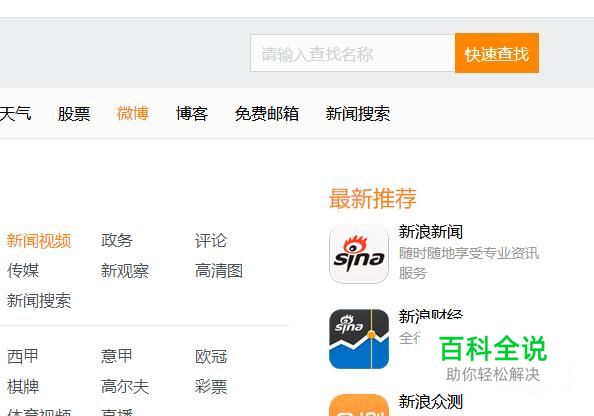Open the orange 新浪众测 app icon

tap(359, 405)
